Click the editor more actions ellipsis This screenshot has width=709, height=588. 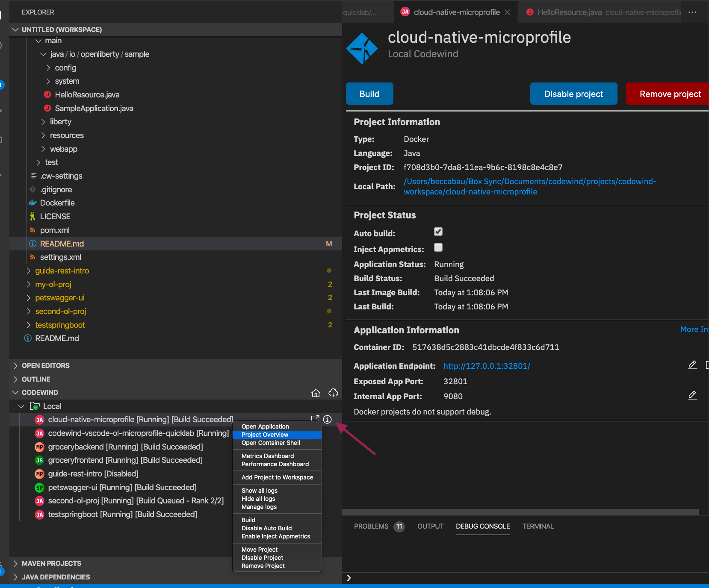click(x=692, y=12)
